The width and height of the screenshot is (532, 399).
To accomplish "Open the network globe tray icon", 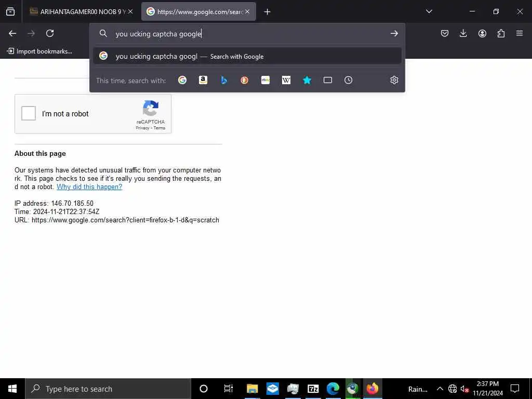I will (x=453, y=389).
